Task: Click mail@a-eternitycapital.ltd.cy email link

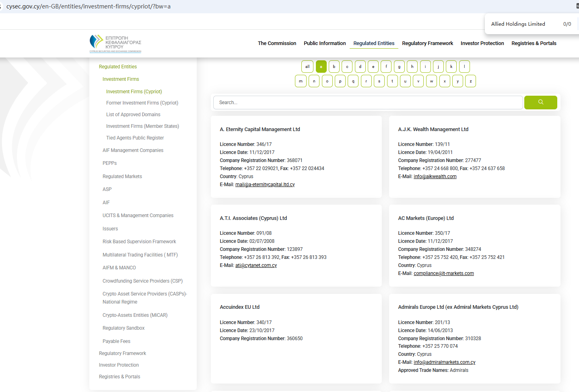Action: (265, 185)
